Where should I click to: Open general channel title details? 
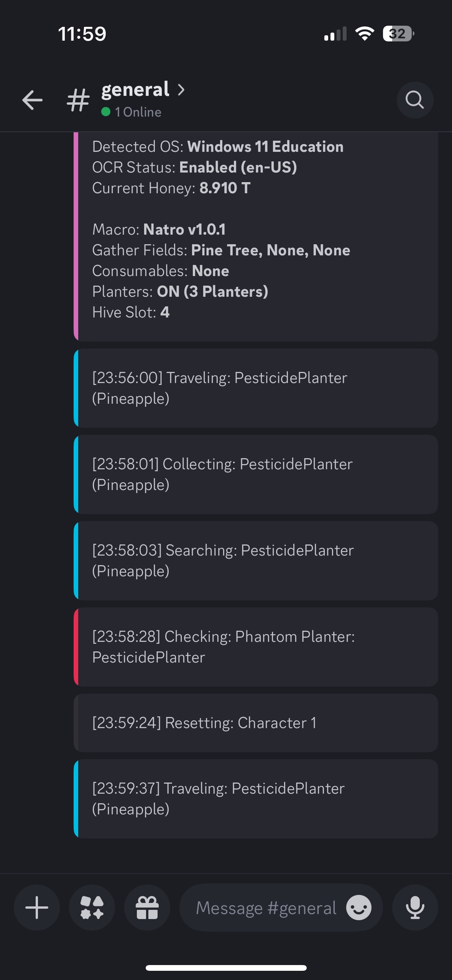click(135, 90)
